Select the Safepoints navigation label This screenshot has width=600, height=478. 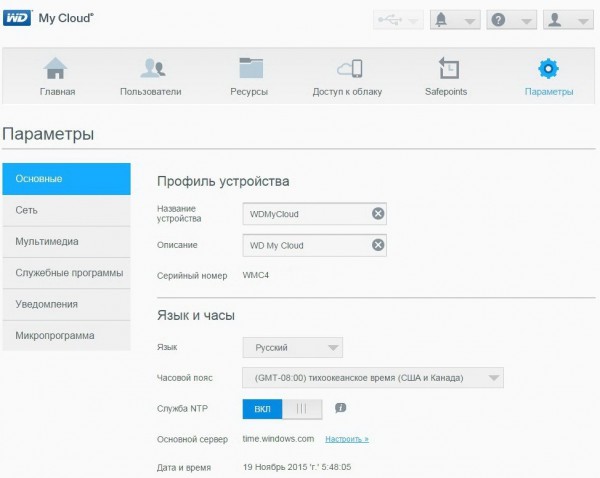[x=446, y=92]
